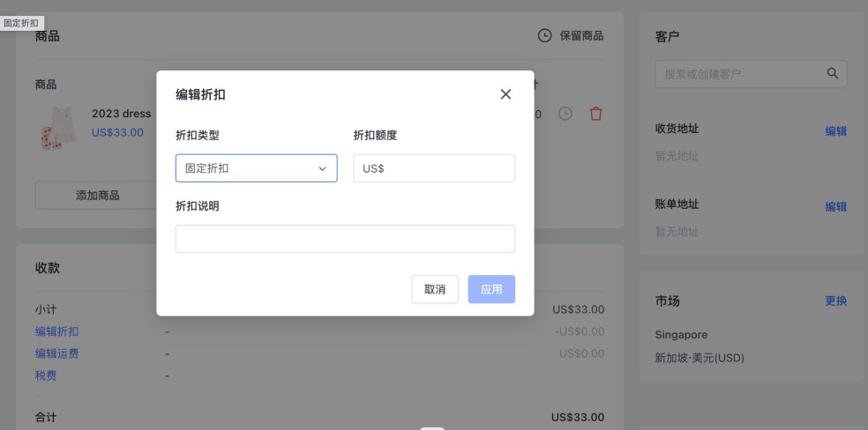Screen dimensions: 868x430
Task: Click the 应用 button
Action: [x=491, y=289]
